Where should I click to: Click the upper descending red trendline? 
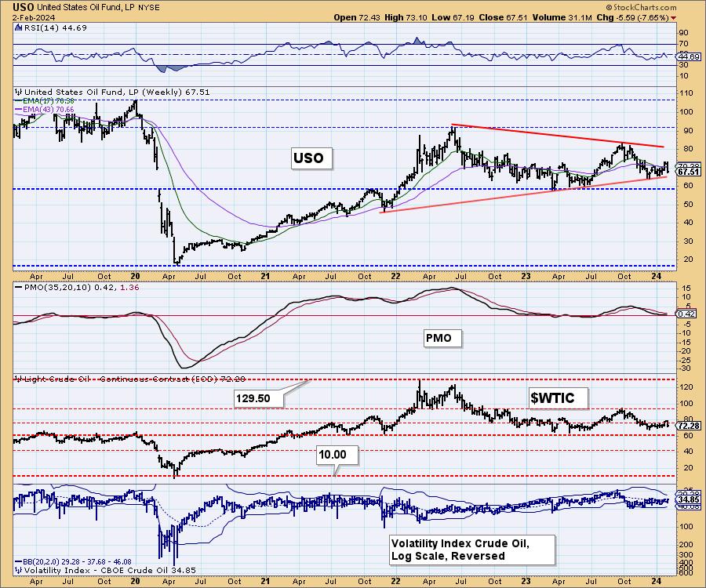[558, 136]
